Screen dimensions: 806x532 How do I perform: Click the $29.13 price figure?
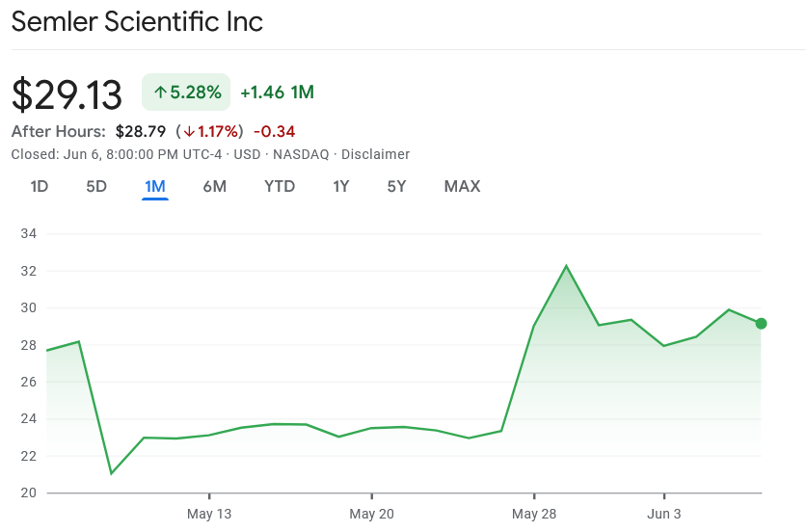tap(67, 94)
